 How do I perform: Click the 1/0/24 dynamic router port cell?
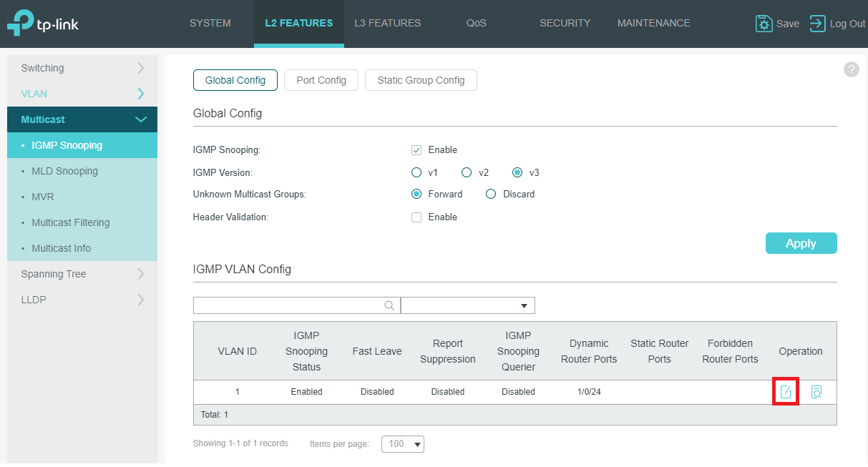tap(589, 392)
